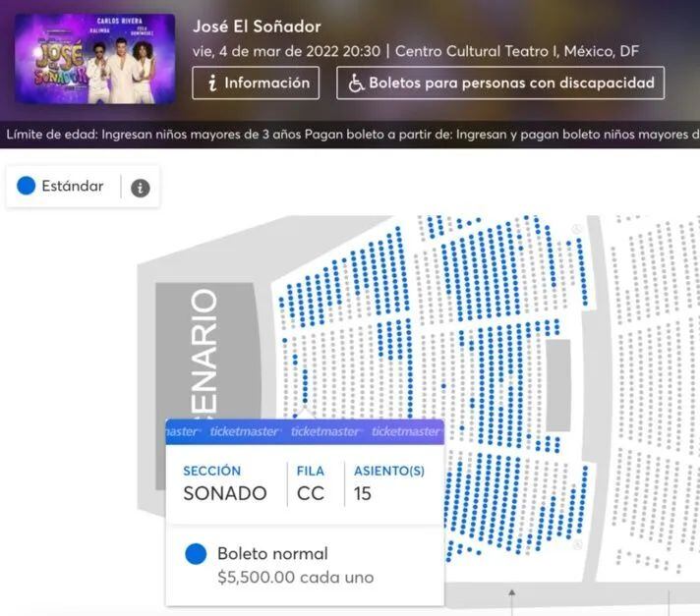
Task: Click the info icon beside Estándar
Action: click(x=141, y=188)
